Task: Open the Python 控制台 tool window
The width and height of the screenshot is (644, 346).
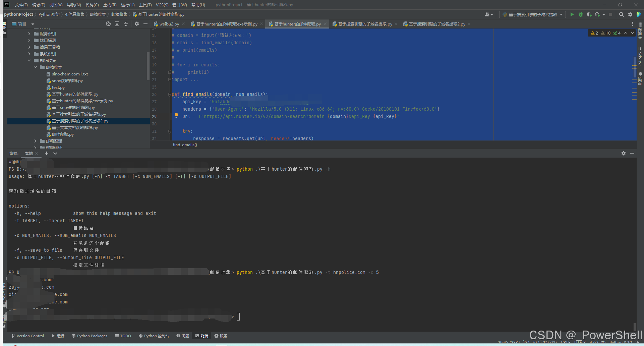Action: tap(154, 336)
